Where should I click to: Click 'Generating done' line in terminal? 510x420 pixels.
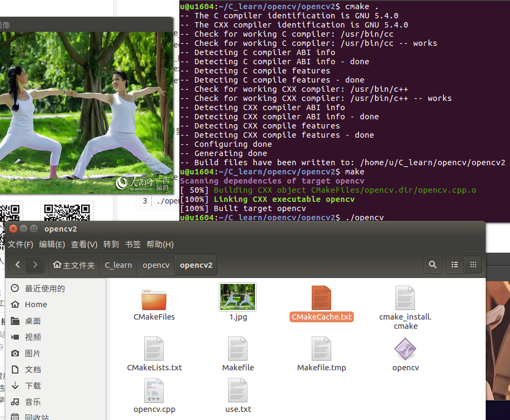pos(231,153)
